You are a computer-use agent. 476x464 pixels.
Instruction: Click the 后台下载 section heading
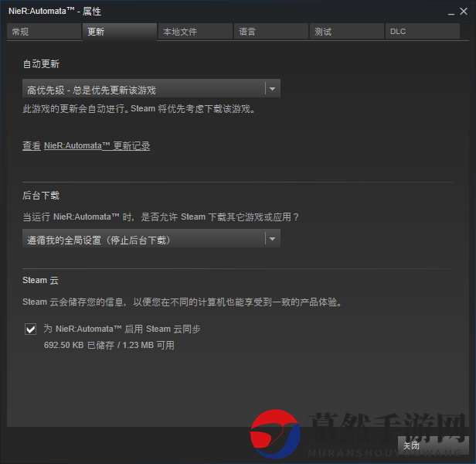(41, 196)
